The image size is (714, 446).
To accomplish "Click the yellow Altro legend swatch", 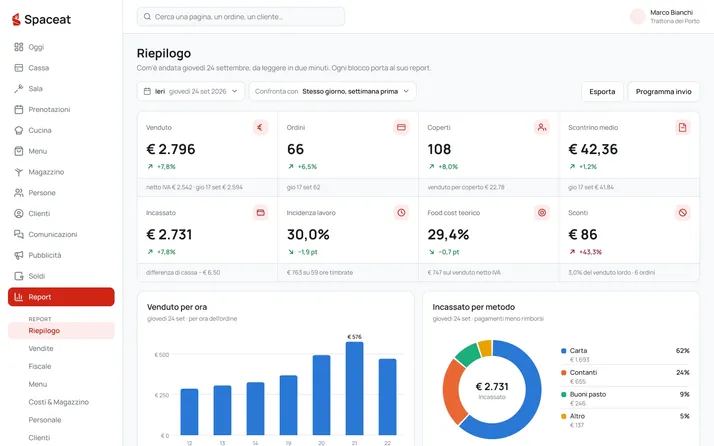I will click(563, 416).
